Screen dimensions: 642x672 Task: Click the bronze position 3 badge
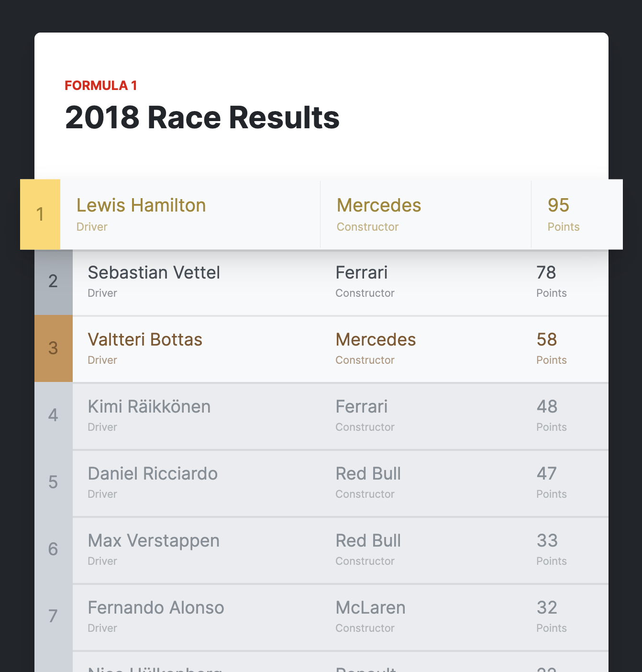(54, 348)
